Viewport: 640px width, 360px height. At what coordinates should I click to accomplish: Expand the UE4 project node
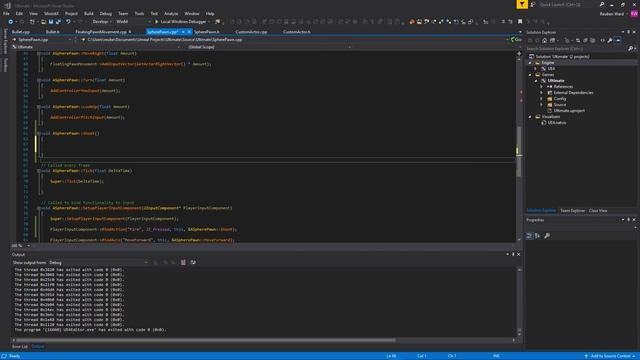pos(536,69)
